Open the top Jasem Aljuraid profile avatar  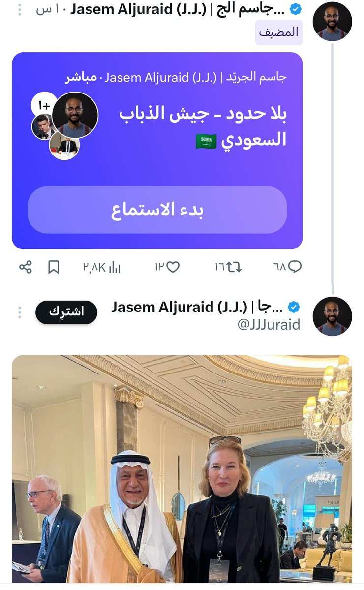pos(332,21)
